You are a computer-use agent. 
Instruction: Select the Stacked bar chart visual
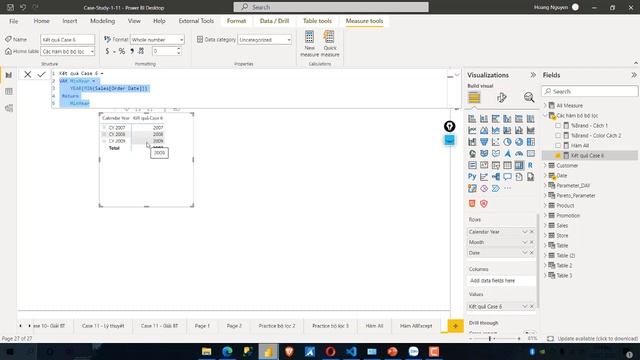pyautogui.click(x=472, y=119)
